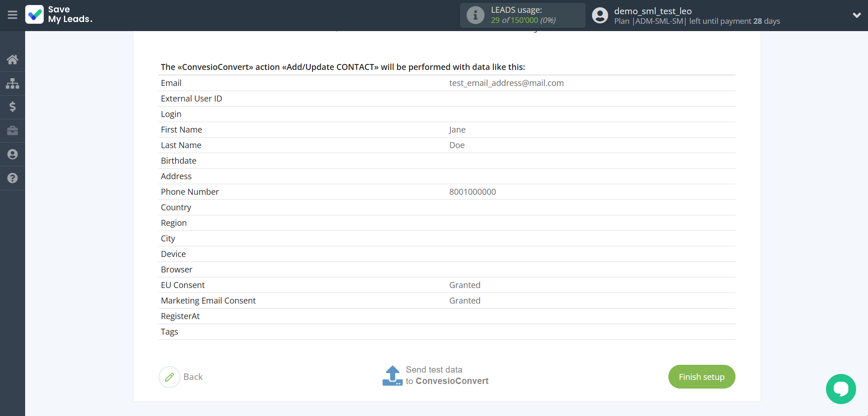Viewport: 868px width, 416px height.
Task: Click the Browser label
Action: pyautogui.click(x=177, y=270)
